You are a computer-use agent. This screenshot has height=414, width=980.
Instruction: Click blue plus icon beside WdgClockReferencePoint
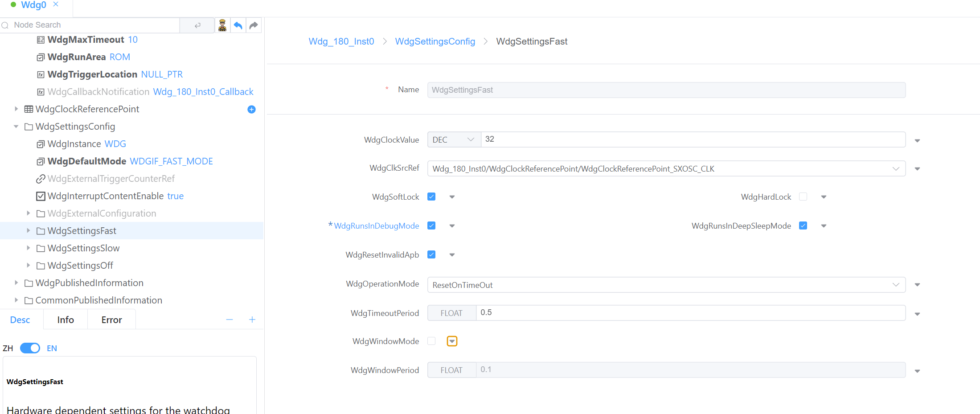tap(251, 109)
